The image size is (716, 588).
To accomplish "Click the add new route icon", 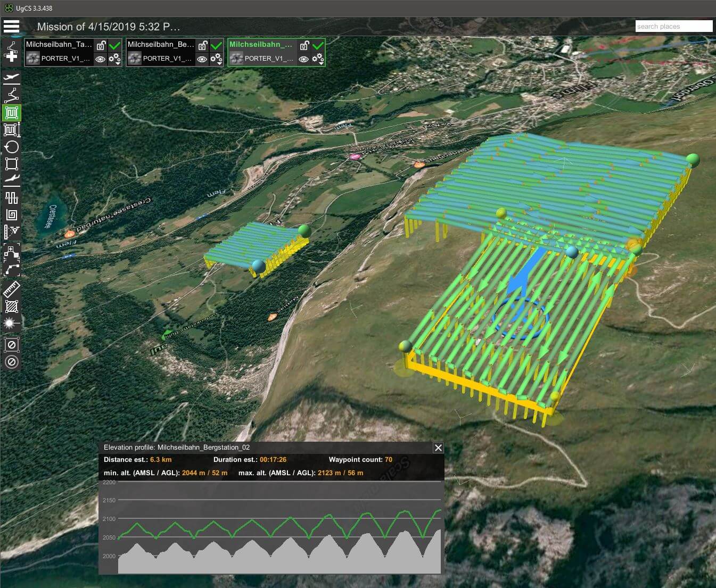I will point(11,52).
